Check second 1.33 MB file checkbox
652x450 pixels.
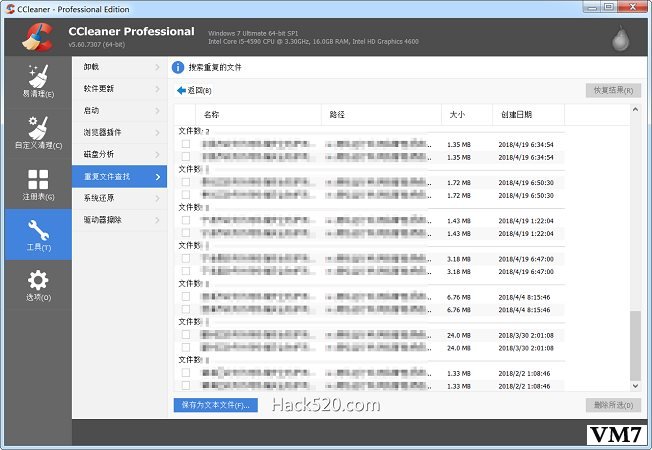(x=186, y=386)
